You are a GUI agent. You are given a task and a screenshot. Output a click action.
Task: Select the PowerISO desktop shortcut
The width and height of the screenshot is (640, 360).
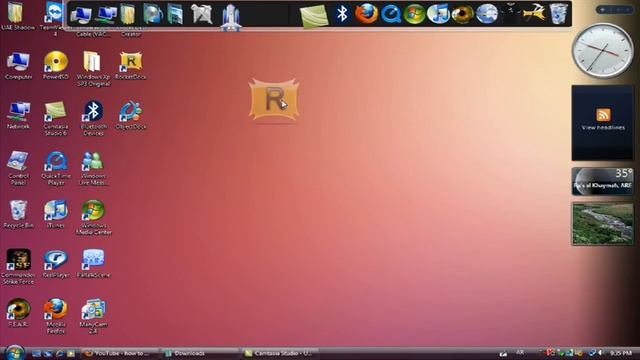tap(56, 65)
